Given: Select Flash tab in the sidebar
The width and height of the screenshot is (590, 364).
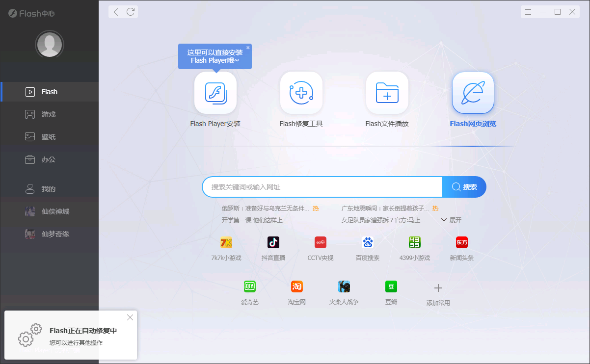Looking at the screenshot, I should 49,92.
